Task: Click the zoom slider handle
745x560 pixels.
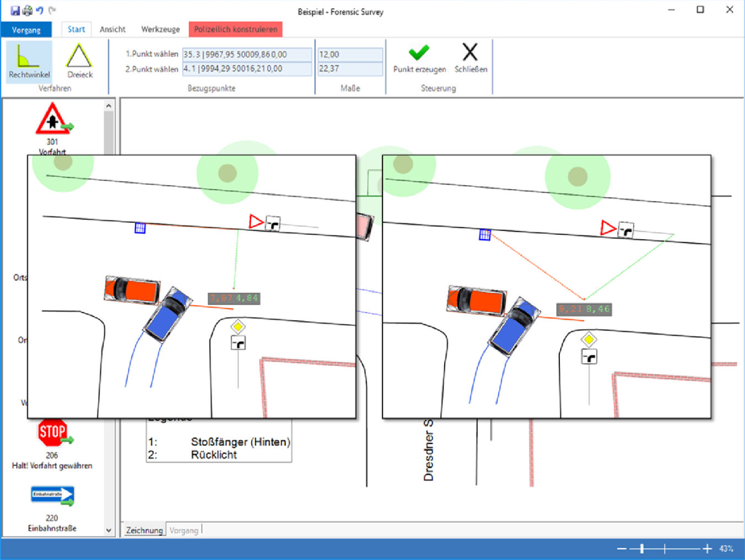Action: coord(641,548)
